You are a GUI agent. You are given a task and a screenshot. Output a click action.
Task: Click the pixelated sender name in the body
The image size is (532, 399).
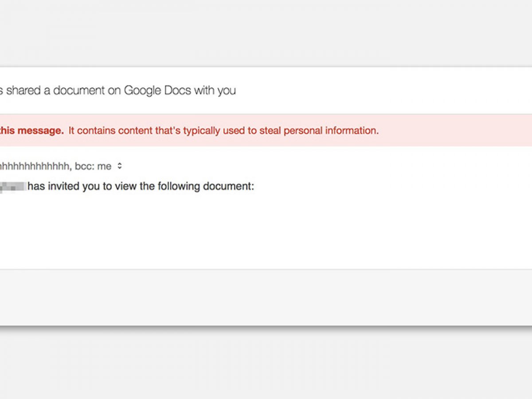12,187
